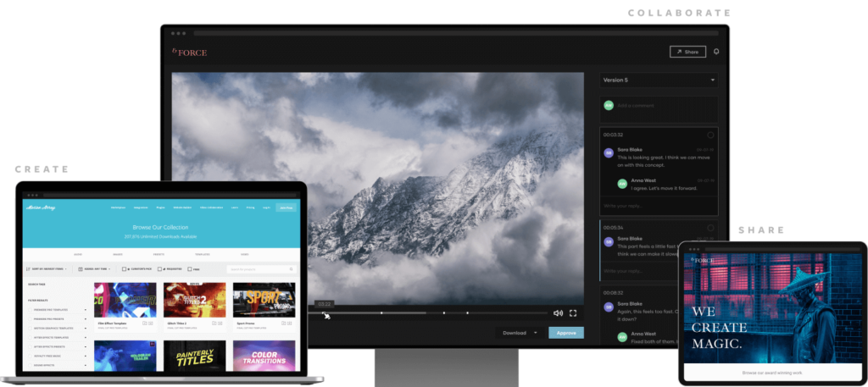Viewport: 868px width, 387px height.
Task: Click the search magnifier icon on laptop
Action: [x=292, y=269]
